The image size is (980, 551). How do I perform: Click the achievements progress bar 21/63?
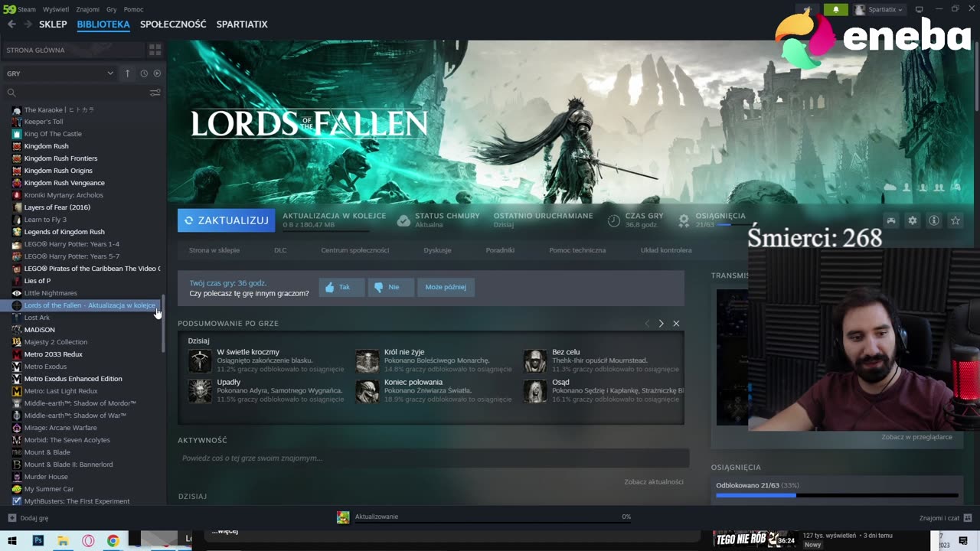(837, 495)
